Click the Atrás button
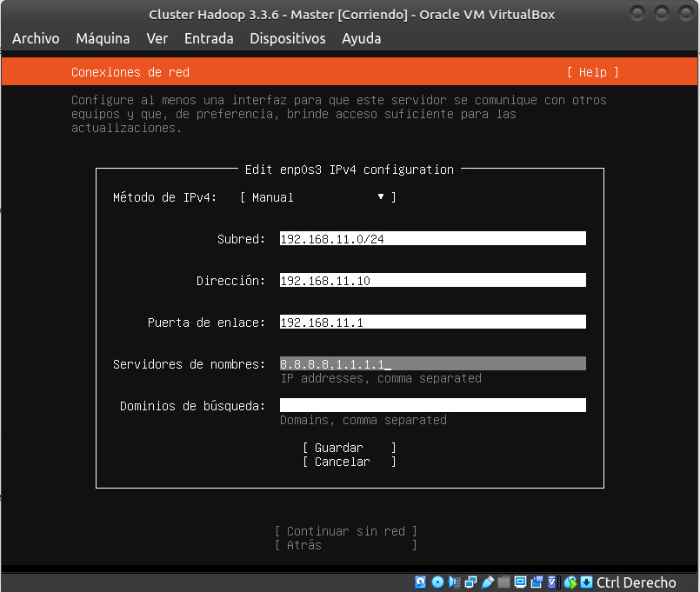Screen dimensions: 700x592 345,545
